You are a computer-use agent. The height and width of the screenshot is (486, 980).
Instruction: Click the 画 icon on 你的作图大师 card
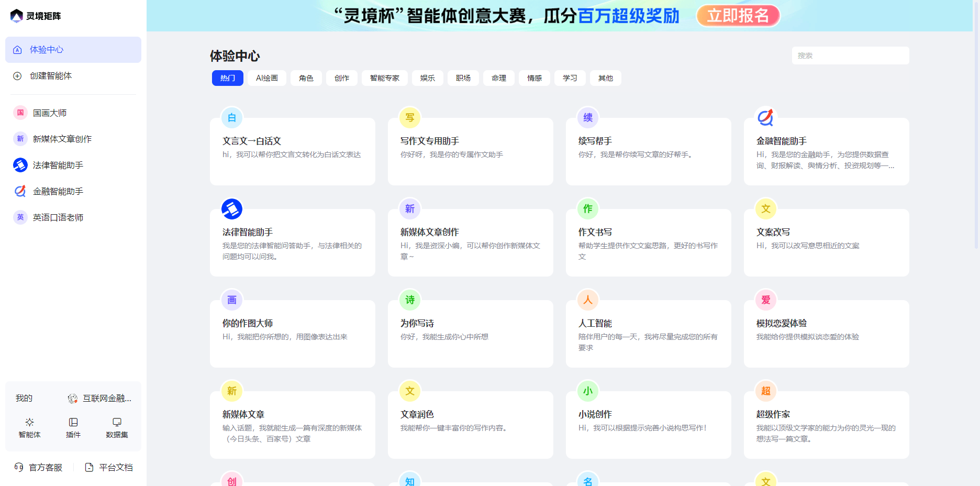pyautogui.click(x=232, y=300)
